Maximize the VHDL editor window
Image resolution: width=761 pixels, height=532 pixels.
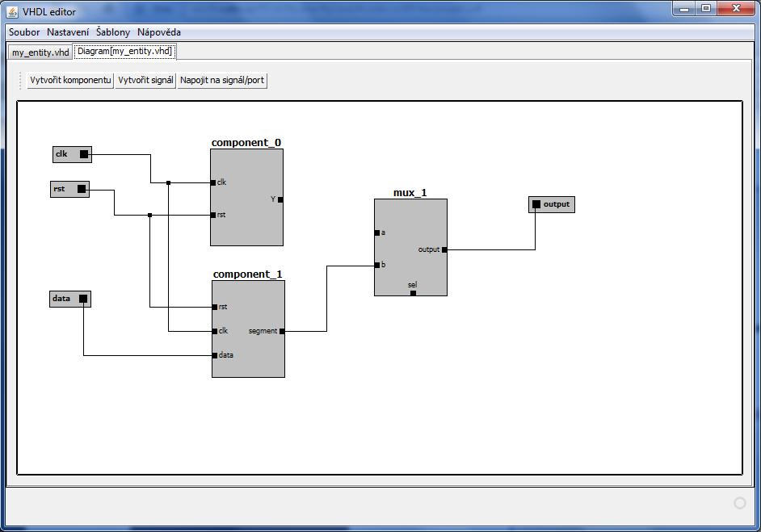click(707, 8)
